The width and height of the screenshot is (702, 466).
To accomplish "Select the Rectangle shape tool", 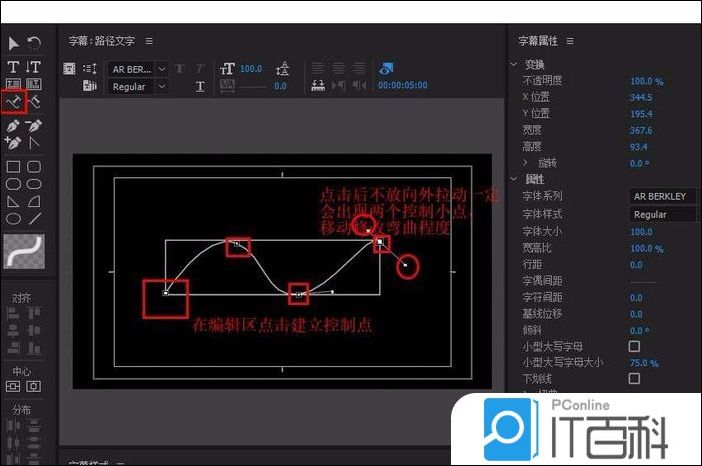I will click(x=13, y=167).
